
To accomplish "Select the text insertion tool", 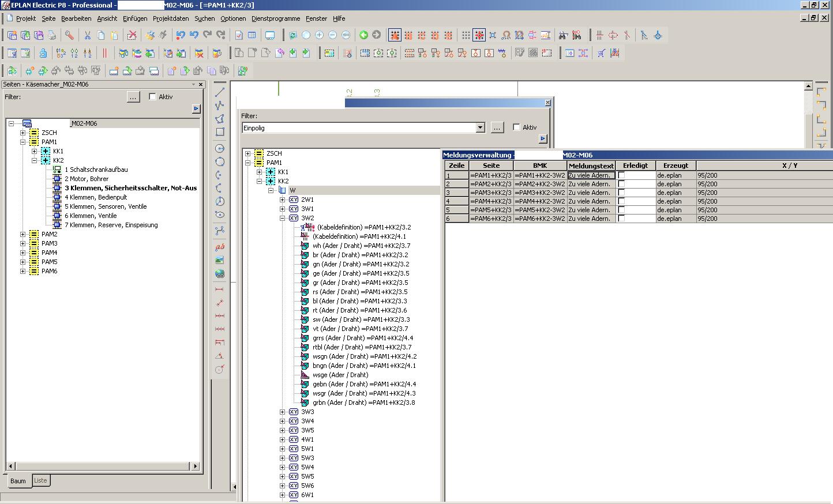I will [220, 247].
